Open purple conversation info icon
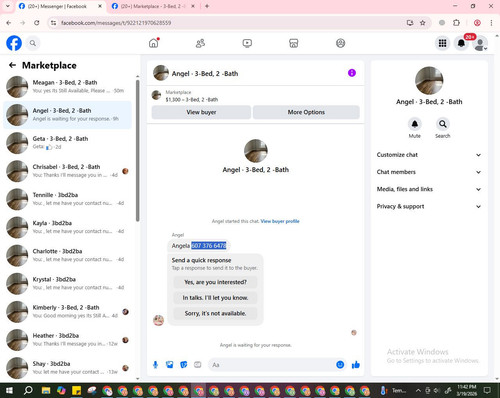Viewport: 500px width, 398px height. click(x=352, y=73)
